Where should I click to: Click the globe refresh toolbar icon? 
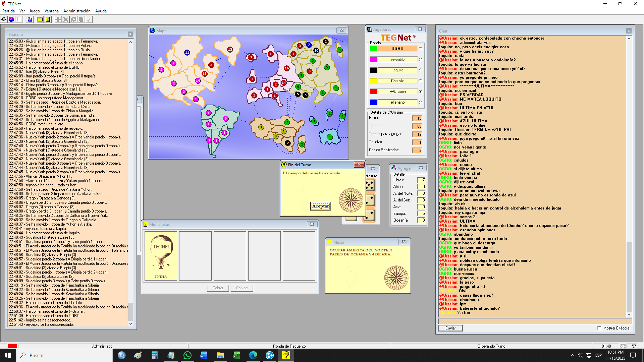pos(11,19)
